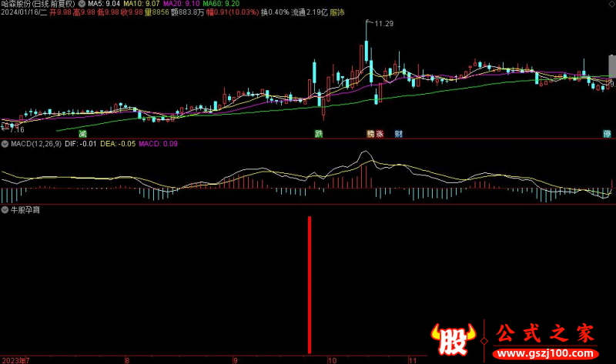Viewport: 616px width, 364px height.
Task: Click the DEA: -0.05 value
Action: (118, 144)
